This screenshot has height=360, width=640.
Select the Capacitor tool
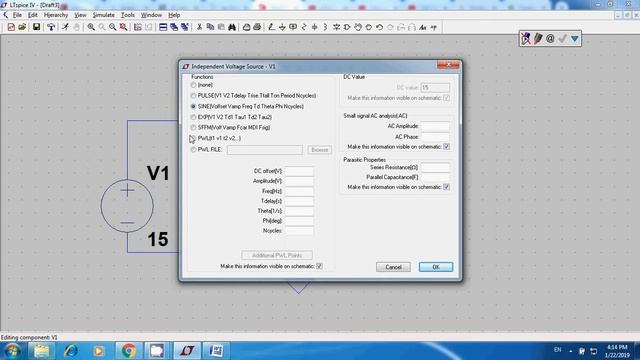pyautogui.click(x=315, y=27)
